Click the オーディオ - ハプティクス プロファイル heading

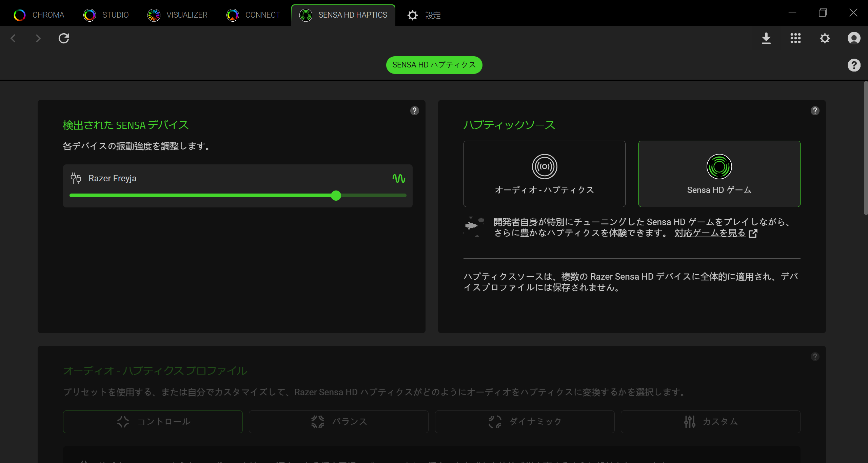click(155, 371)
